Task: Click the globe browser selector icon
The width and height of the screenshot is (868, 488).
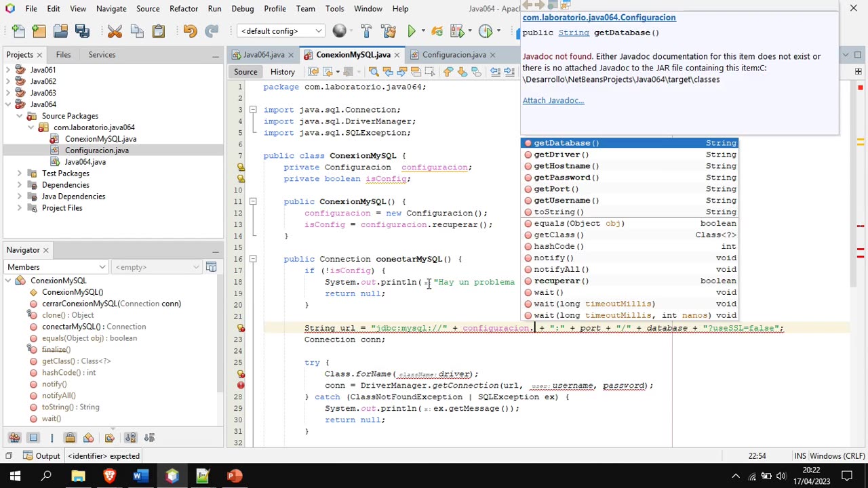Action: coord(340,31)
